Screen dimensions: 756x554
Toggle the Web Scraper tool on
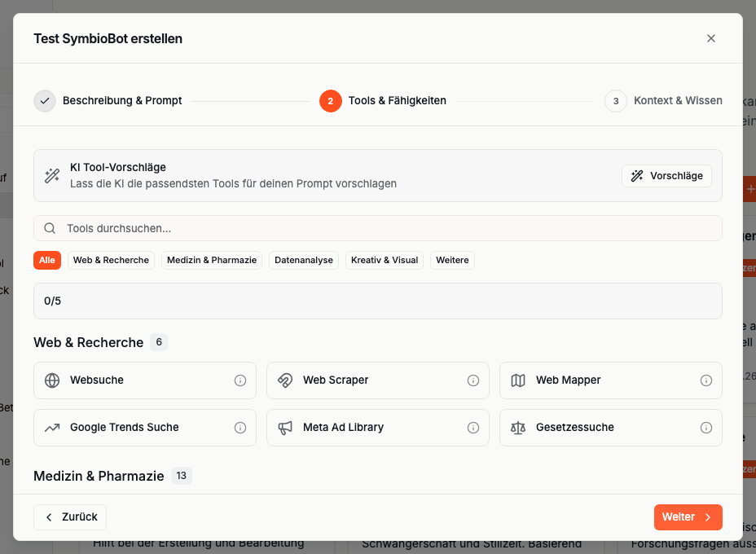coord(367,380)
